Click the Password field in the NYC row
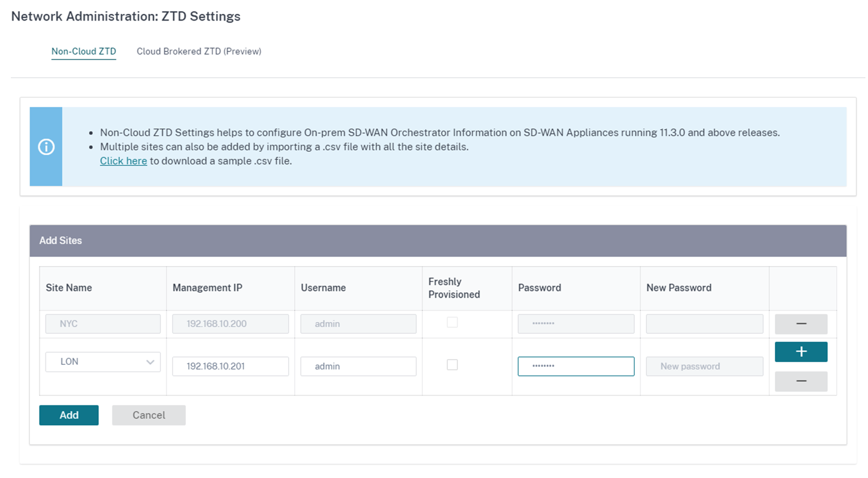 576,324
